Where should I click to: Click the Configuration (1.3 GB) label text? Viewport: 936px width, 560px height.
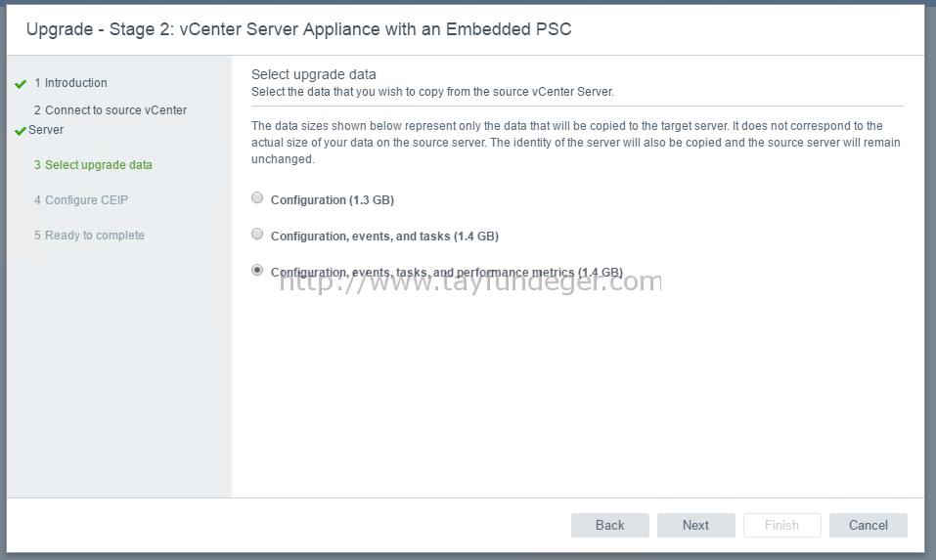coord(333,200)
